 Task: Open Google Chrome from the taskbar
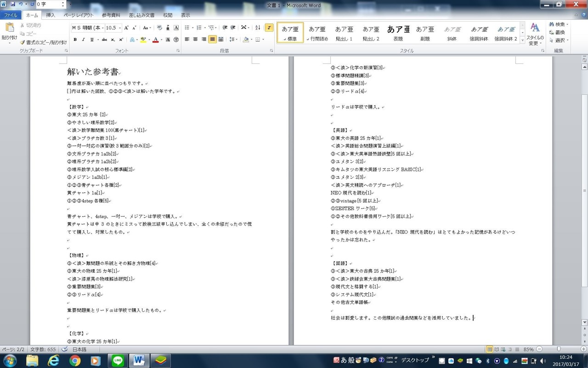[x=75, y=360]
